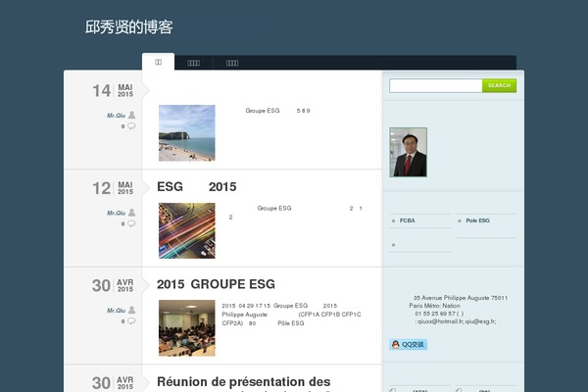Image resolution: width=588 pixels, height=392 pixels.
Task: Click the QQ penguin icon
Action: [x=395, y=344]
